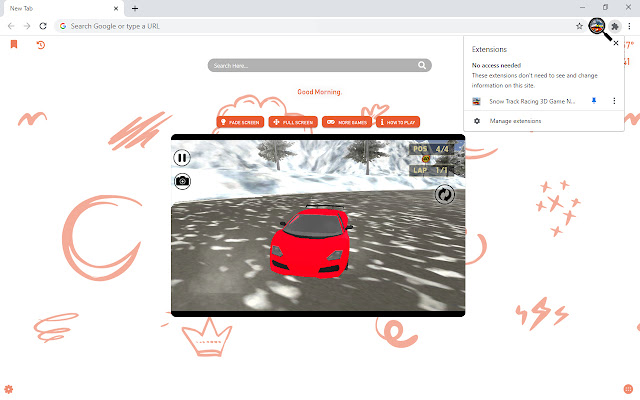Click the Search Here input field
640x400 pixels.
tap(310, 65)
